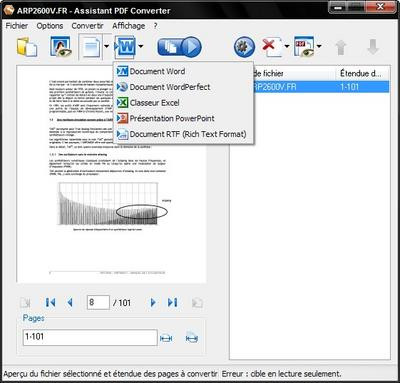This screenshot has width=400, height=383.
Task: Open the ? help menu
Action: tap(155, 26)
